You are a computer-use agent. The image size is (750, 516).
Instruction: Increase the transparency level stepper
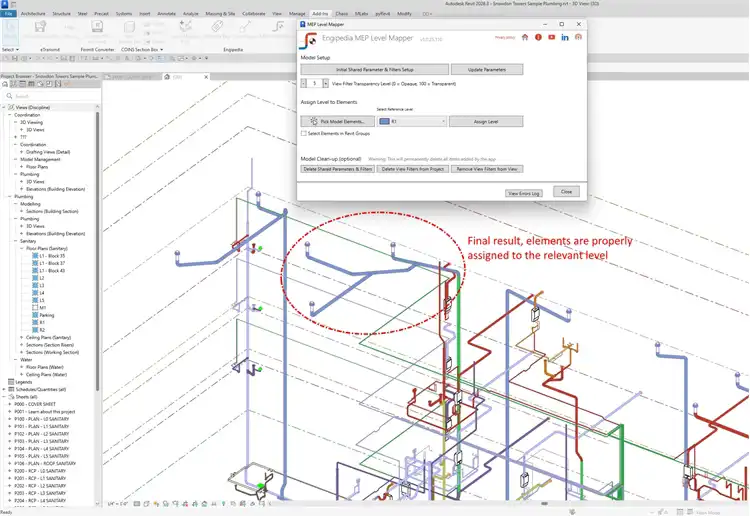click(x=325, y=83)
